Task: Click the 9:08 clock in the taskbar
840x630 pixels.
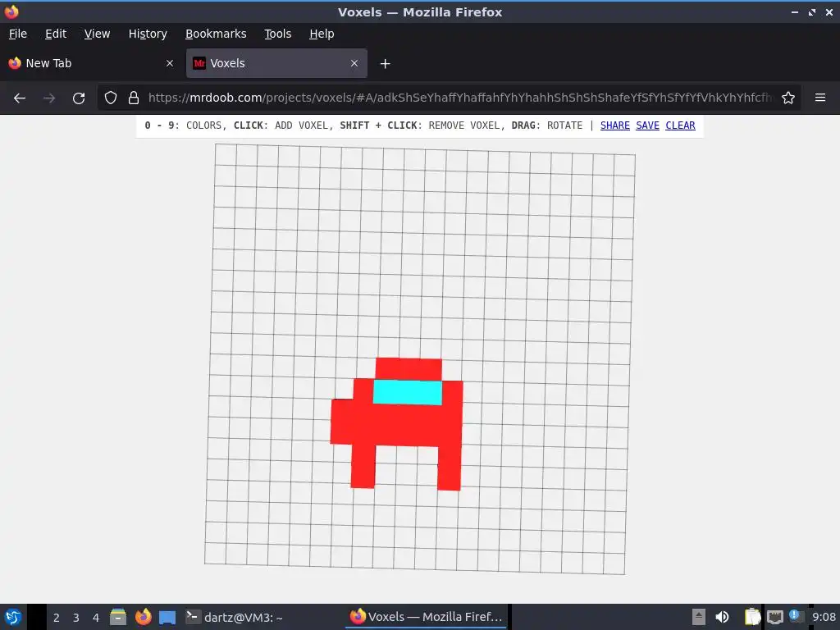Action: pyautogui.click(x=824, y=617)
